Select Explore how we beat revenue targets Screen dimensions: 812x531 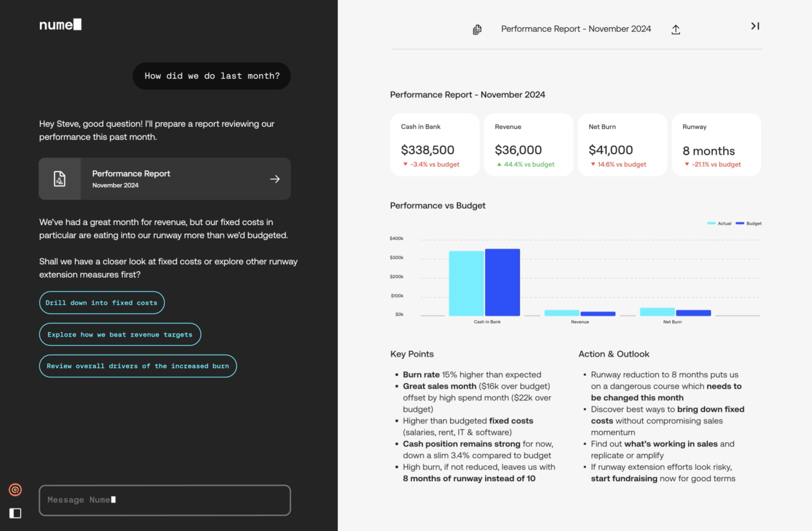coord(120,334)
